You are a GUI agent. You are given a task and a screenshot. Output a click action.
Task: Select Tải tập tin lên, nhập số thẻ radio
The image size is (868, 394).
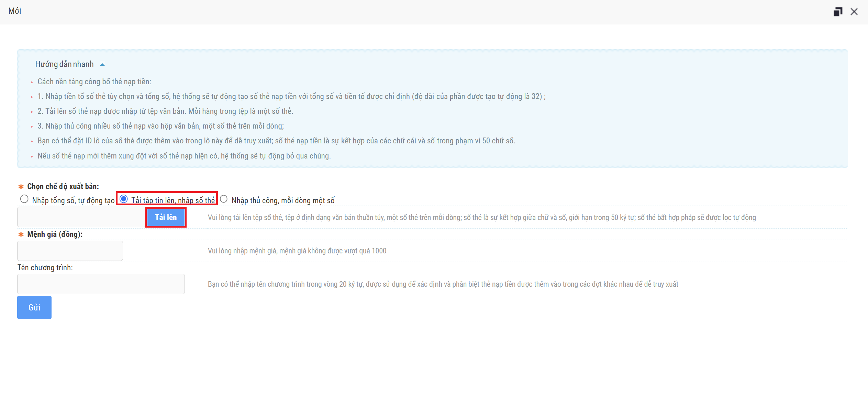pyautogui.click(x=124, y=199)
